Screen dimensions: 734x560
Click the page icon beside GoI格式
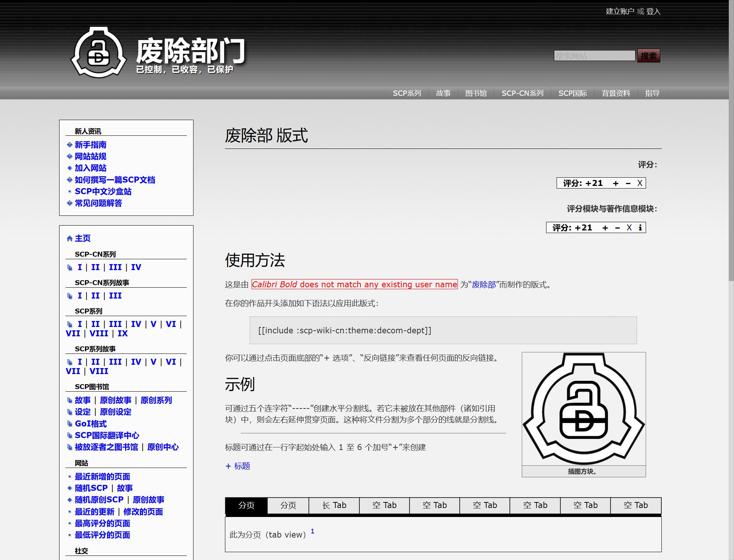(x=70, y=424)
